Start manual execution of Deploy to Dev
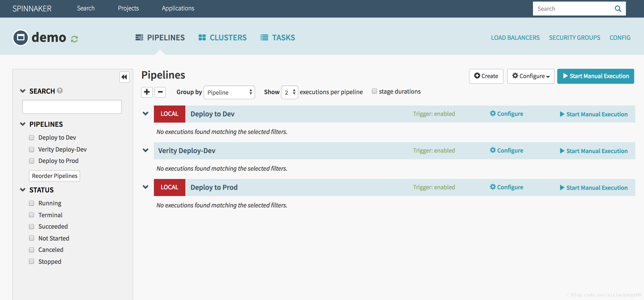Viewport: 644px width, 300px height. tap(594, 114)
